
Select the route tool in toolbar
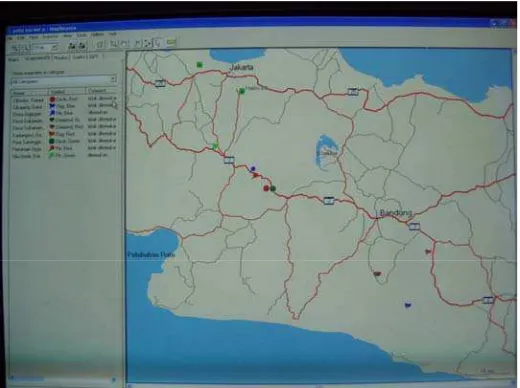point(147,43)
